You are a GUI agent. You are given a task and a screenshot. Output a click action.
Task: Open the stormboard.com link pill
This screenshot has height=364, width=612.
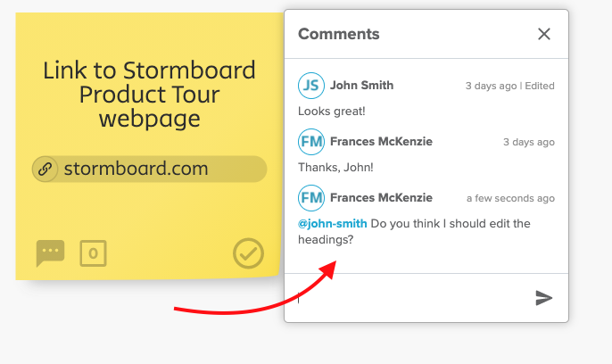[150, 169]
